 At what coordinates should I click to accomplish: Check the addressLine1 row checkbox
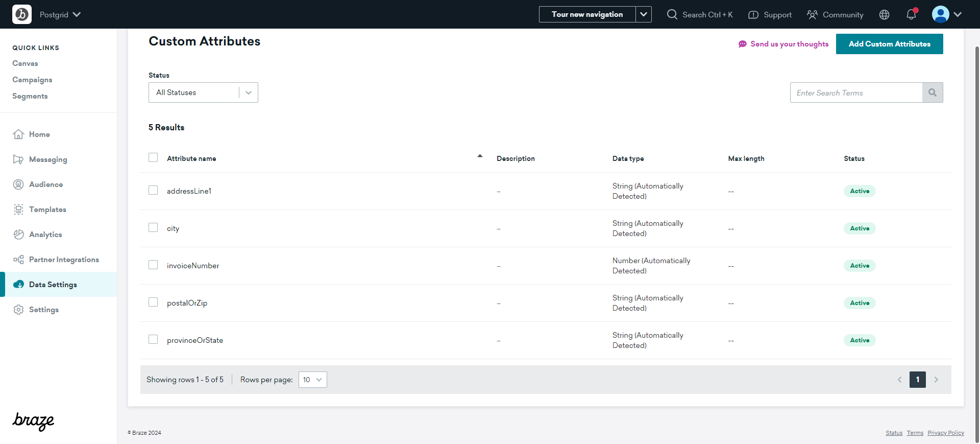153,190
